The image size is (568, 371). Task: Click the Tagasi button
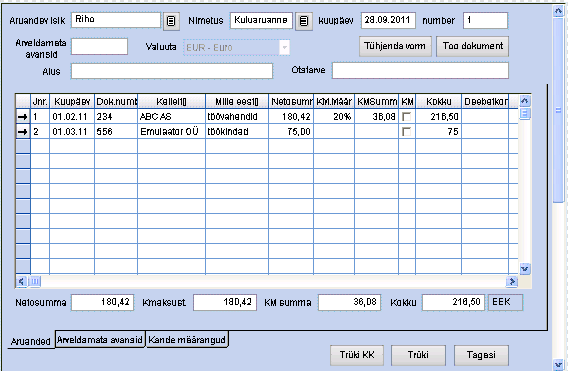pyautogui.click(x=481, y=355)
